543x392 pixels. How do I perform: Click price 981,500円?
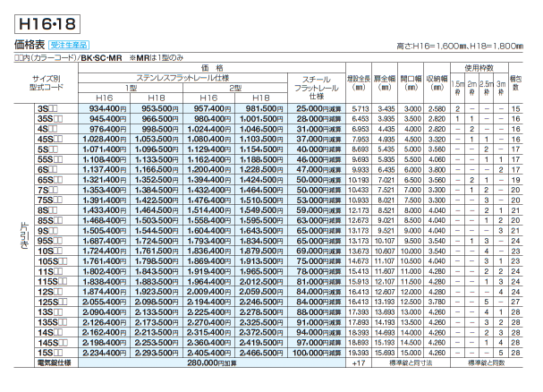tap(265, 109)
